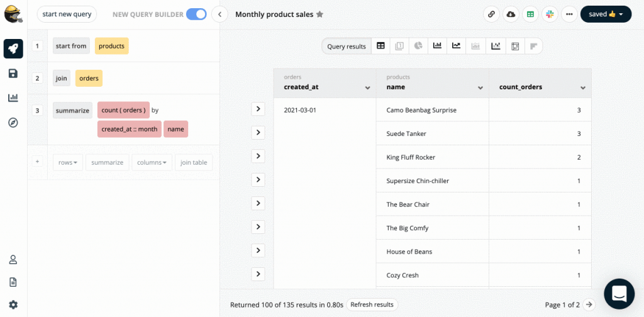The image size is (644, 317).
Task: Expand the Cozy Cresh row
Action: tap(258, 274)
